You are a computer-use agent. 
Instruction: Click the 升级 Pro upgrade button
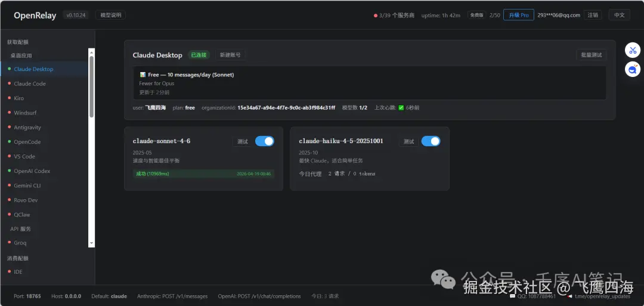518,15
